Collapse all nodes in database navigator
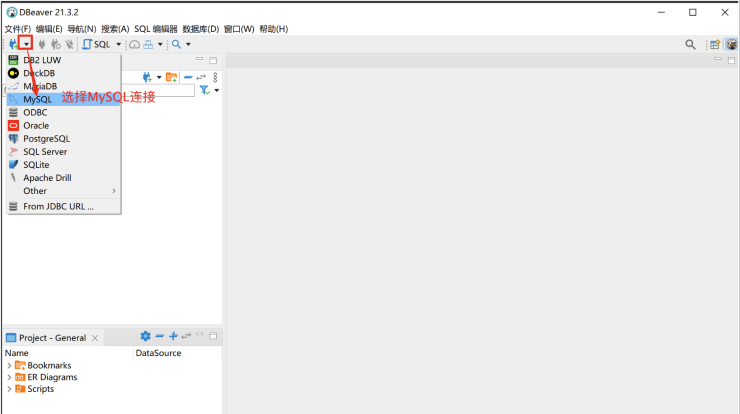This screenshot has width=740, height=414. (x=188, y=77)
